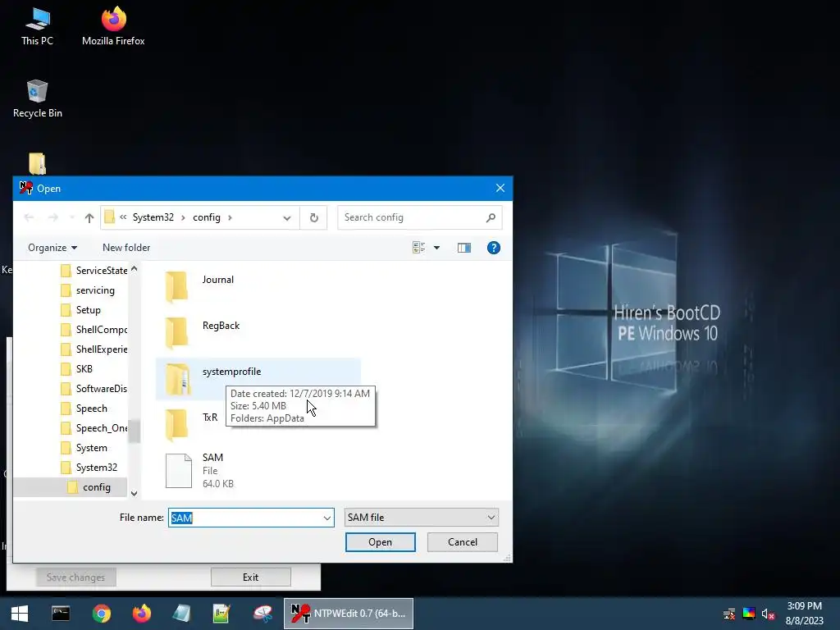Show the taskbar clock and date
This screenshot has width=840, height=630.
[804, 614]
